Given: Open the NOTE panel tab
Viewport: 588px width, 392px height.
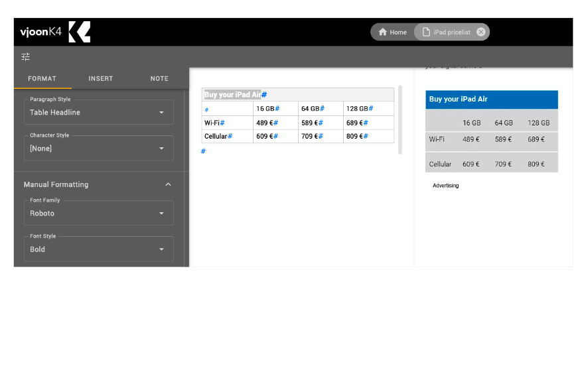Looking at the screenshot, I should [159, 79].
